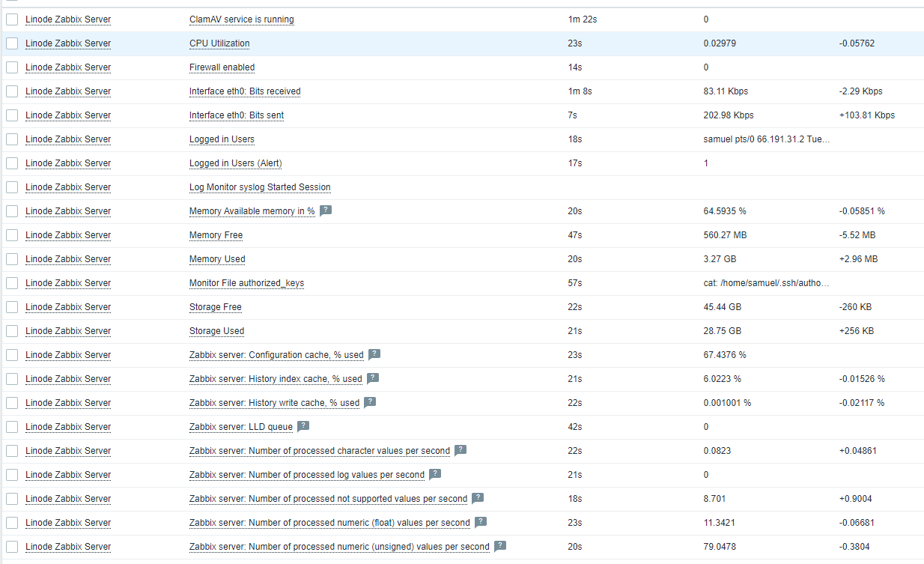Select the Logged in Users (Alert) checkbox

(x=12, y=163)
